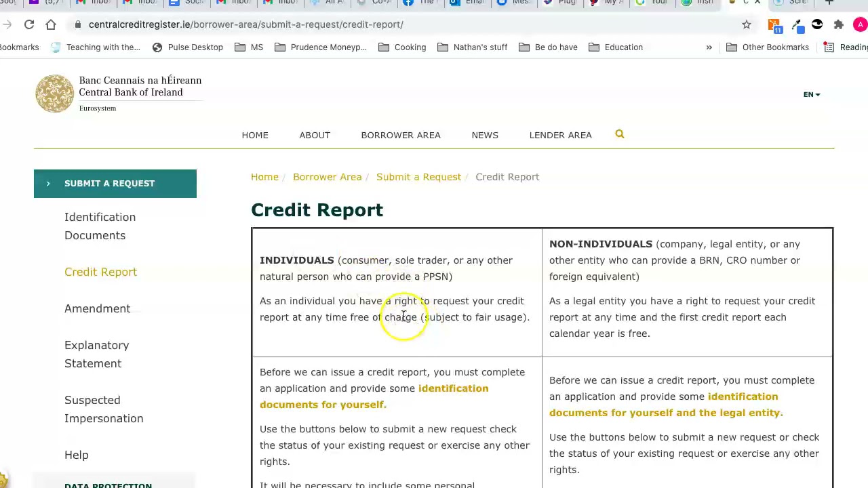Open ABOUT in the site navigation
Screen dimensions: 868x488
(x=315, y=135)
